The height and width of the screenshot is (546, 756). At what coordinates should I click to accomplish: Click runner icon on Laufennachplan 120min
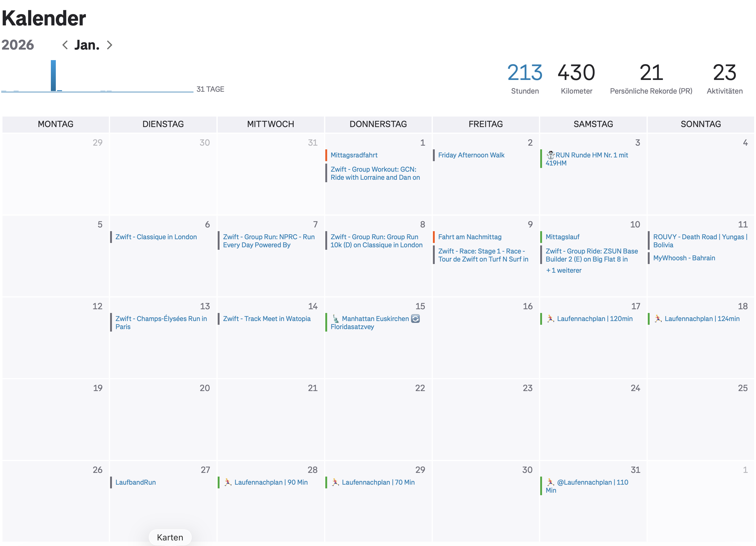pos(550,319)
